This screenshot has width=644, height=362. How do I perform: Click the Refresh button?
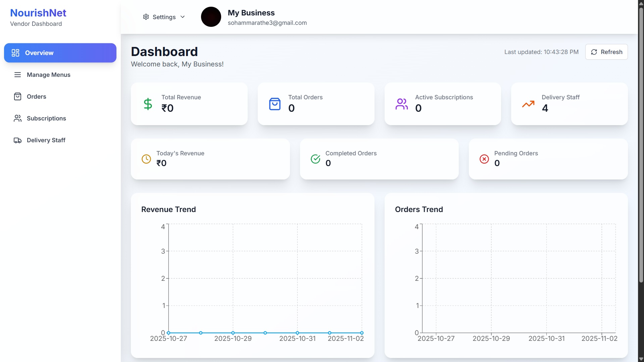pyautogui.click(x=606, y=52)
